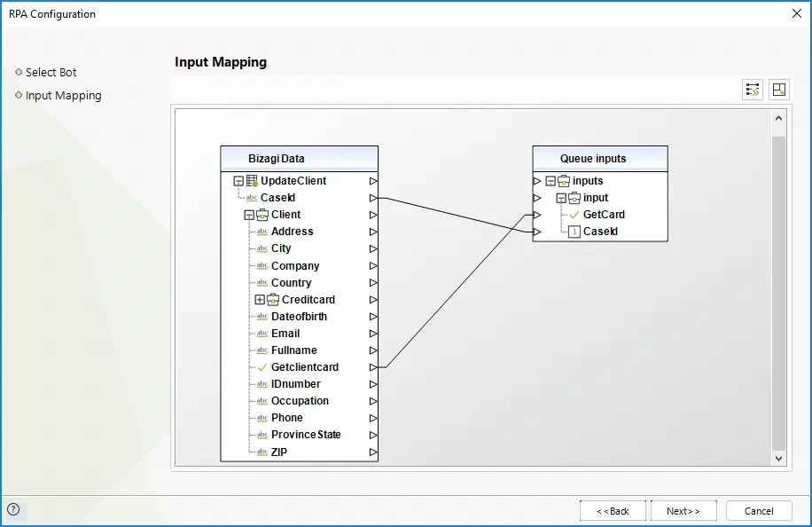Click the Next >> button

coord(683,511)
